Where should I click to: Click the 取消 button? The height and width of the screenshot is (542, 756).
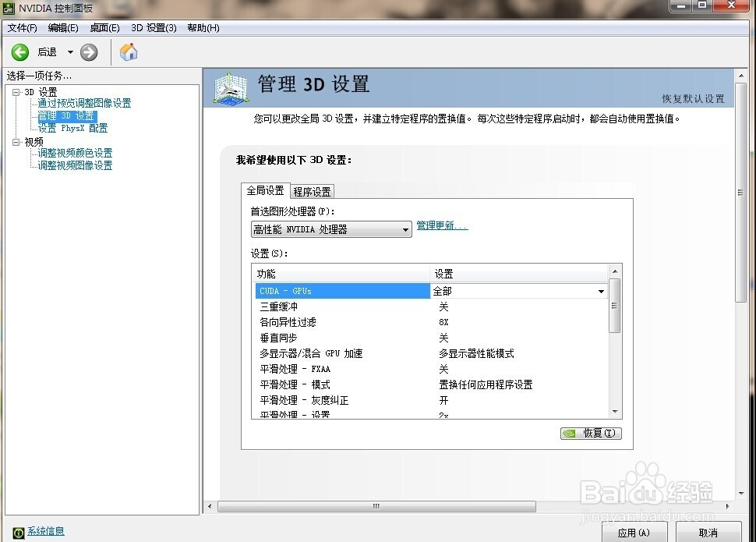[708, 533]
